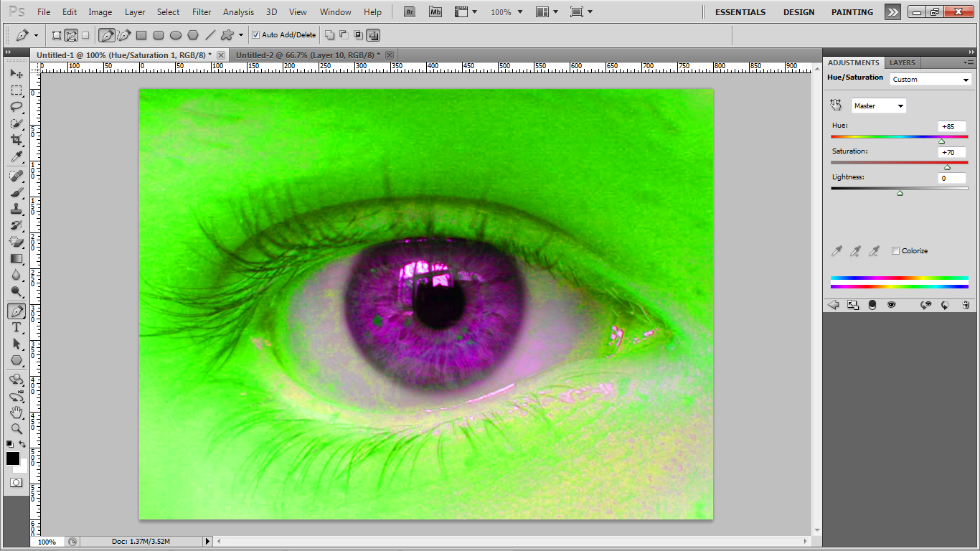Select the Crop tool

tap(16, 140)
